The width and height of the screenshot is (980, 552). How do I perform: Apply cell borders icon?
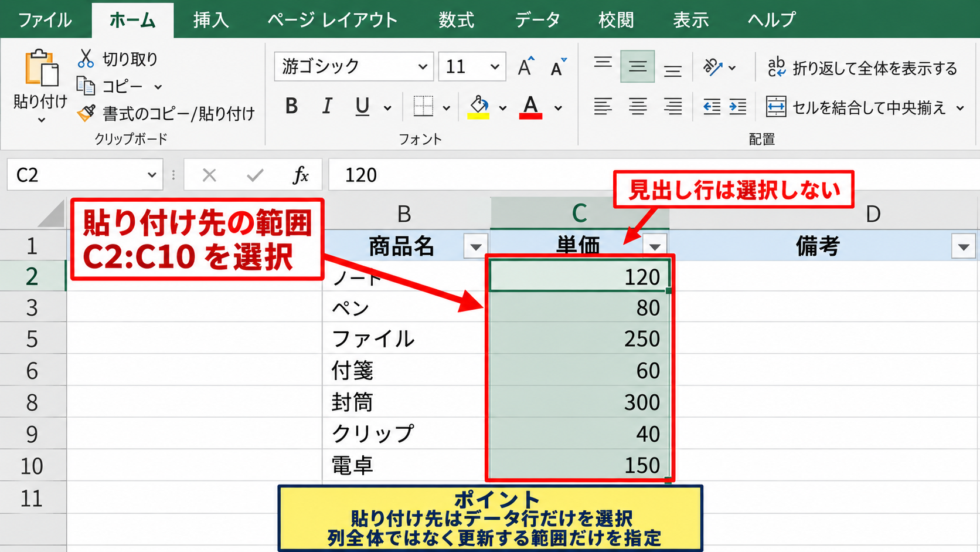tap(423, 107)
